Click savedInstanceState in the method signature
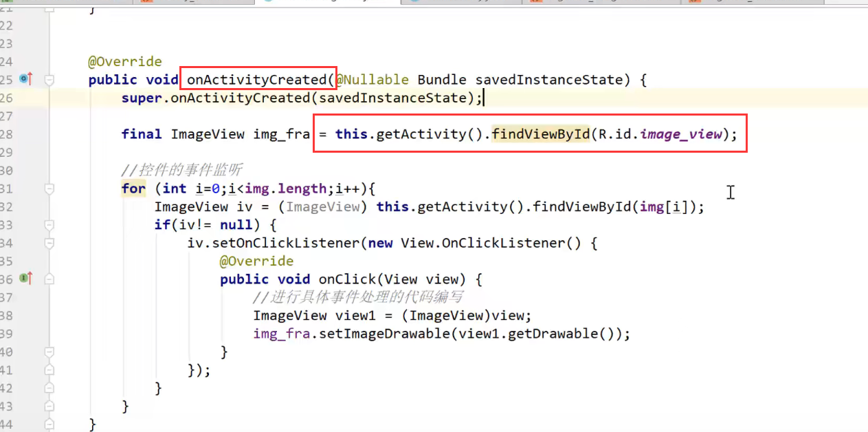868x432 pixels. pyautogui.click(x=548, y=80)
